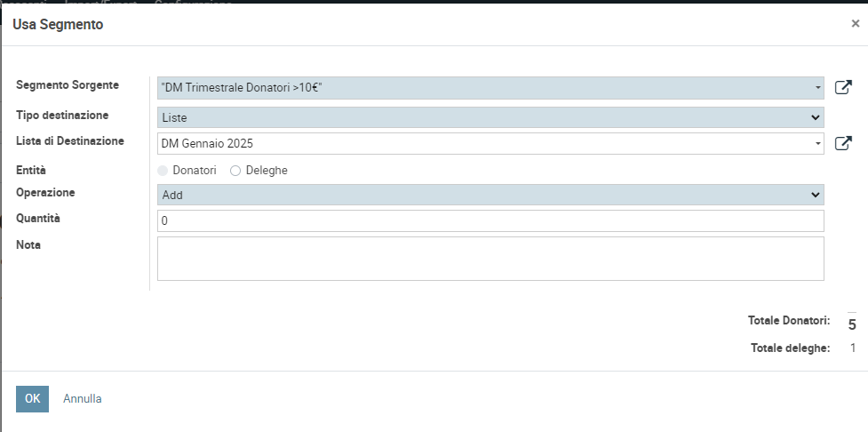Close the Usa Segmento dialog
The image size is (868, 432).
click(855, 24)
